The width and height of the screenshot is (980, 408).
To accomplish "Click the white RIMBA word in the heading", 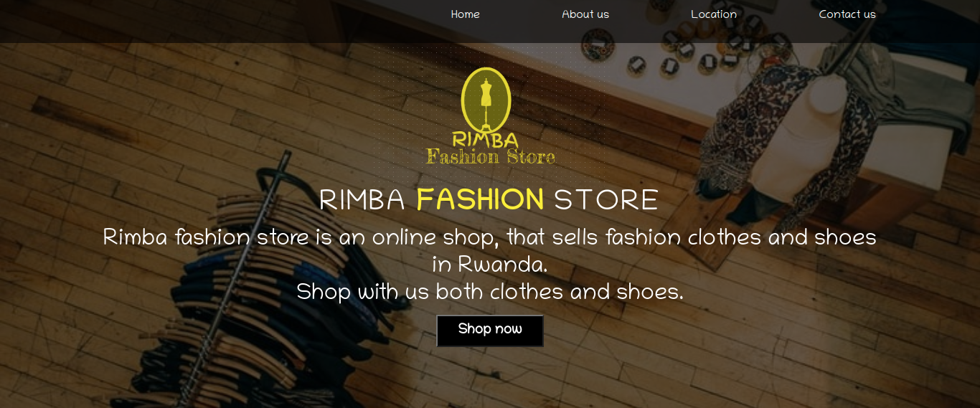I will [362, 199].
